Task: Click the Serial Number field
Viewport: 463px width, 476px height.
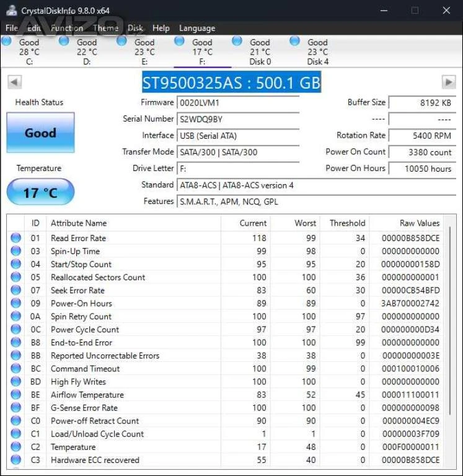Action: click(x=238, y=119)
